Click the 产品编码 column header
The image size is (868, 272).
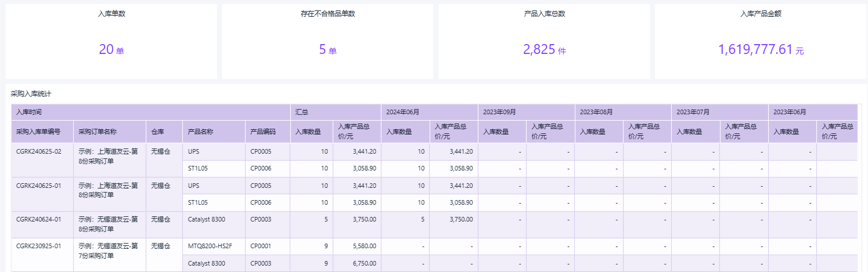pyautogui.click(x=268, y=132)
